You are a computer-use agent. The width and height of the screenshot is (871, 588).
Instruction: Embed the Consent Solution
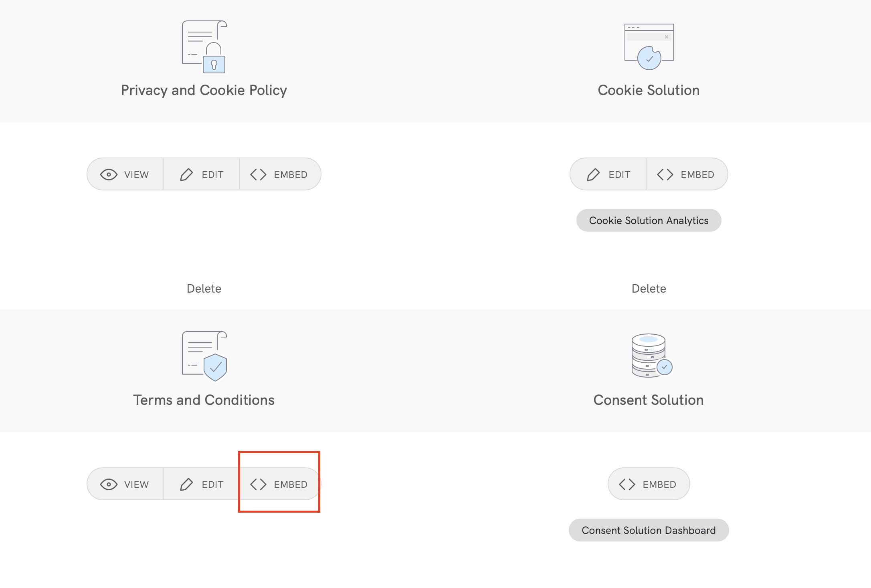[x=648, y=484]
